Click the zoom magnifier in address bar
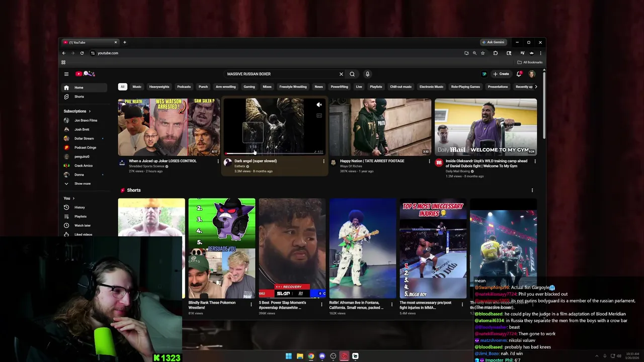This screenshot has width=644, height=362. point(474,53)
